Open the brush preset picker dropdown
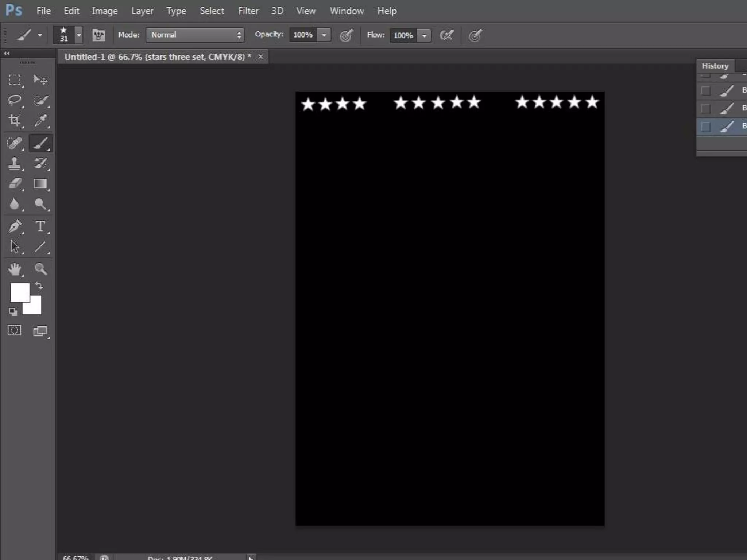 click(x=79, y=35)
